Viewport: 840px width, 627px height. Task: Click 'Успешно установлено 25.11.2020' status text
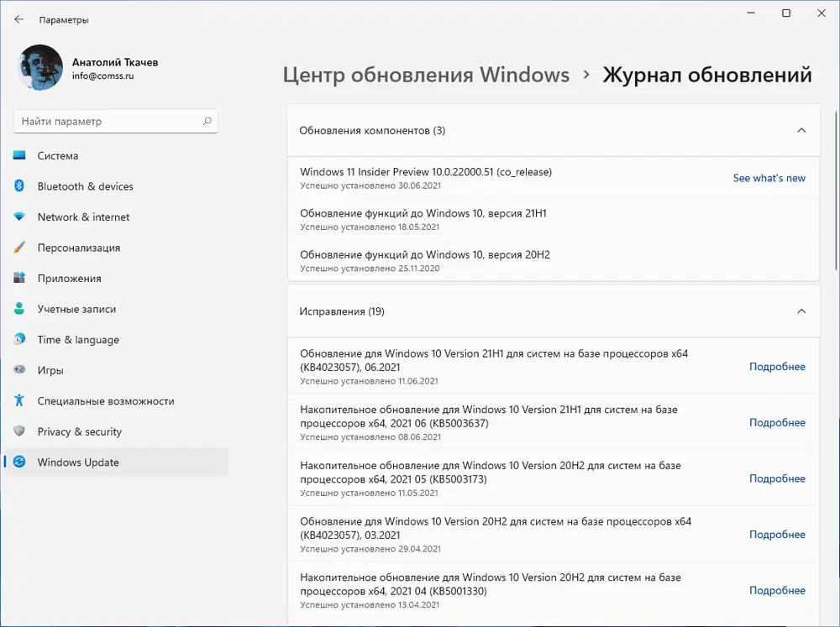370,269
